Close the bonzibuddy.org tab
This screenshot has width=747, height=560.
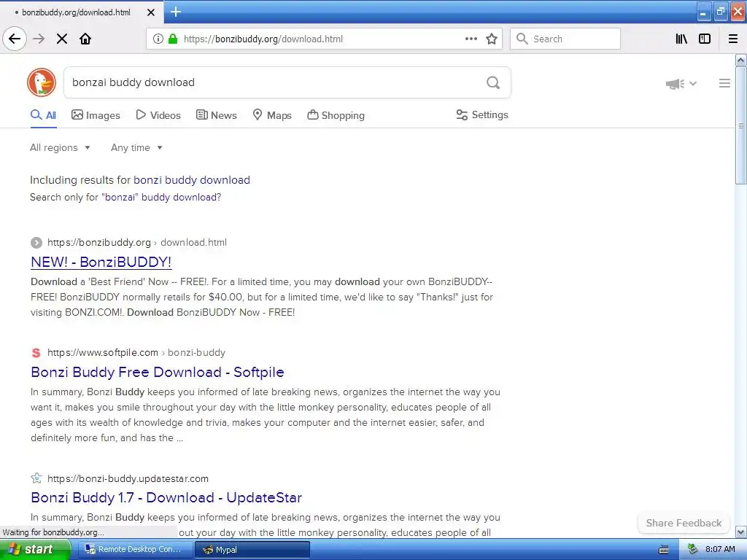(151, 12)
